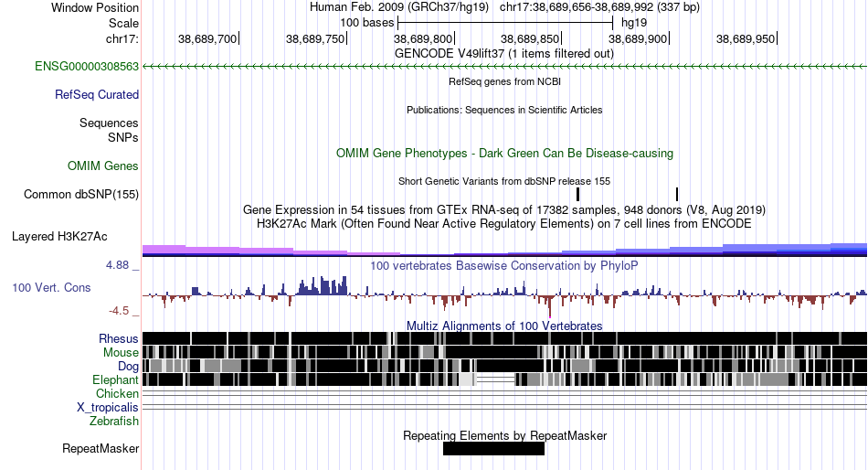The image size is (868, 470).
Task: Click the 38,689,850 ruler coordinate
Action: [x=530, y=38]
